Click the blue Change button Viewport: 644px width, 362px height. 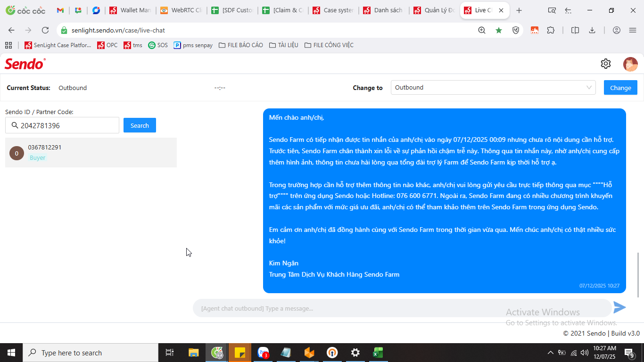click(620, 88)
